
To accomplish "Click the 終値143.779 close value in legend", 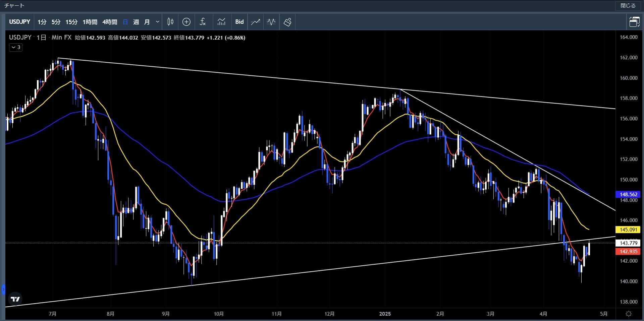I will pos(189,38).
